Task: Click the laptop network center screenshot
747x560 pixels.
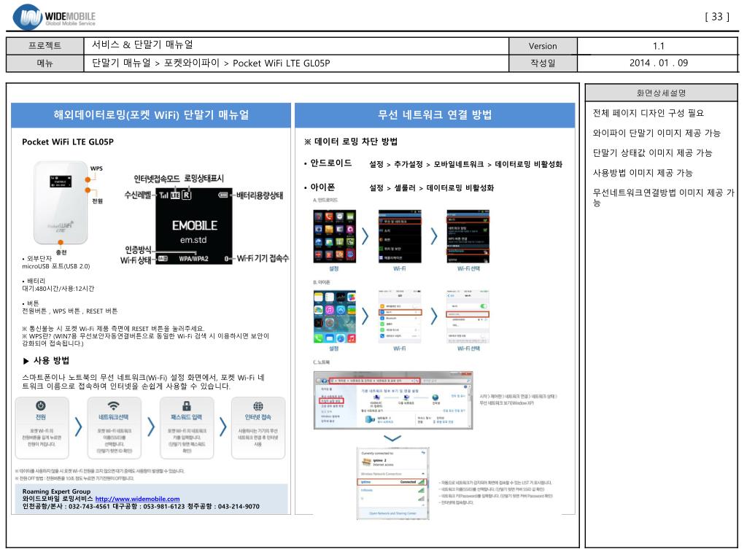Action: 393,400
